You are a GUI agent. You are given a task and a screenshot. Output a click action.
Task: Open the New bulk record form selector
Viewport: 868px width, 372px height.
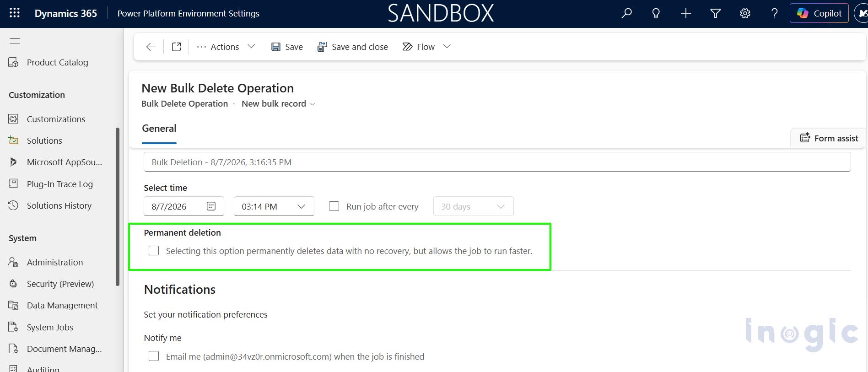click(278, 104)
